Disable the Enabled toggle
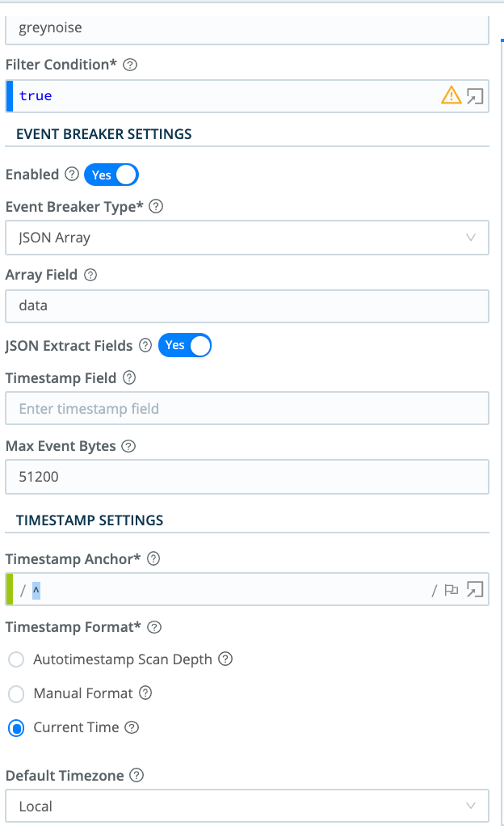Image resolution: width=504 pixels, height=834 pixels. tap(111, 175)
